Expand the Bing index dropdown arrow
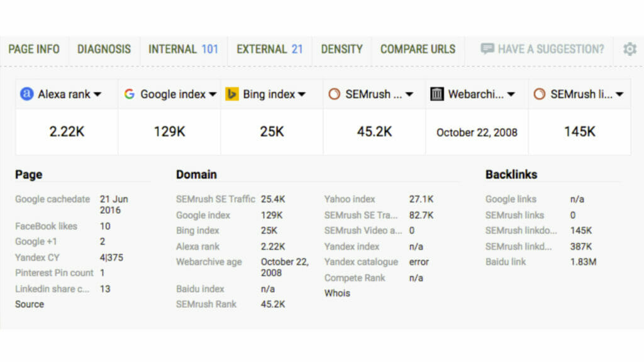Screen dimensions: 644x362 click(302, 94)
